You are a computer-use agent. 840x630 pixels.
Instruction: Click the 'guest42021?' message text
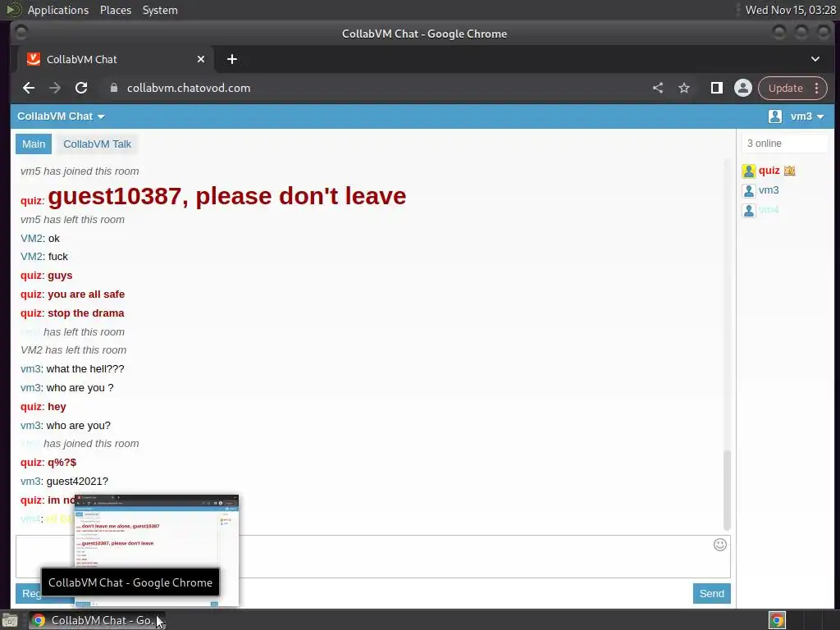pyautogui.click(x=77, y=482)
